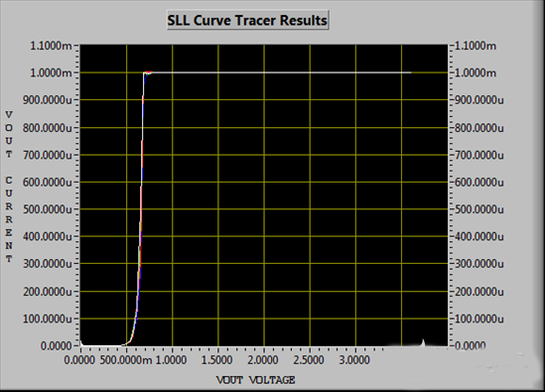The width and height of the screenshot is (545, 392).
Task: Select the 1.1000m left axis maximum label
Action: [x=51, y=46]
